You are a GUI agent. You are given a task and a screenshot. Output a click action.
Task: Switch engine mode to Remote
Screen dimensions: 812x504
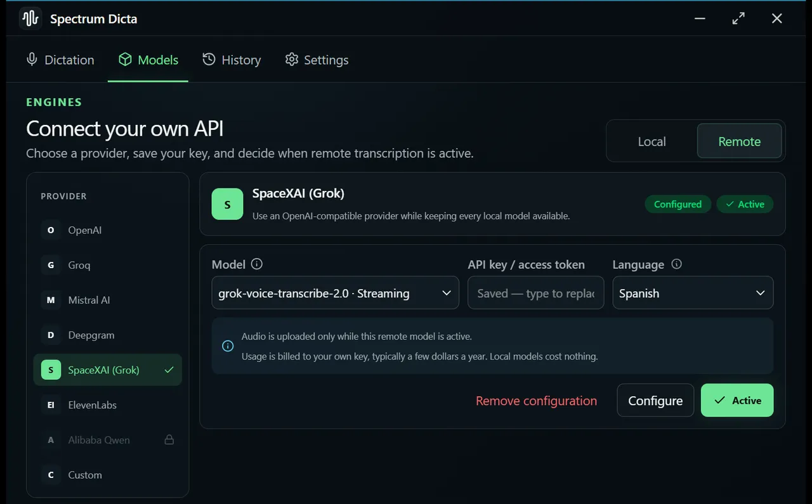tap(739, 141)
